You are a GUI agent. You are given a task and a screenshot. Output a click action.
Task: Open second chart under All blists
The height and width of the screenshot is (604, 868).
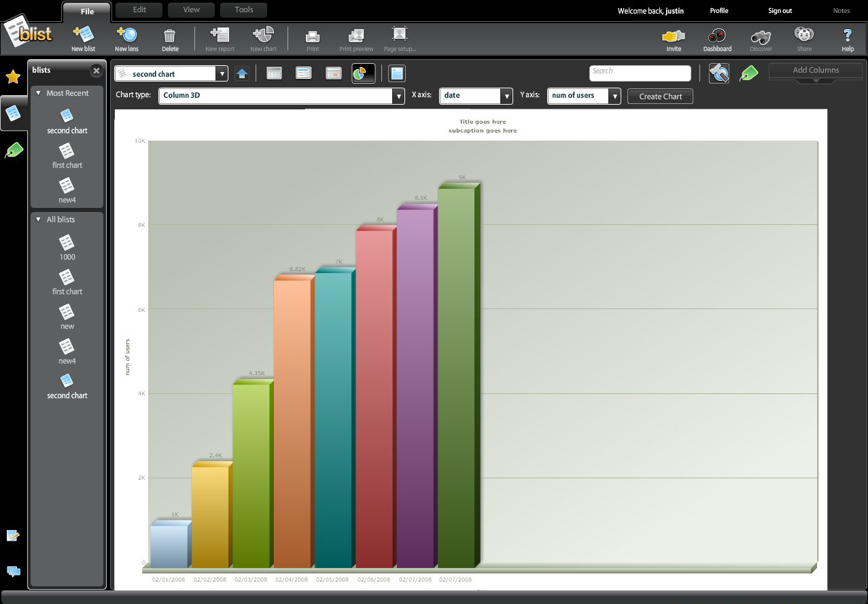67,387
